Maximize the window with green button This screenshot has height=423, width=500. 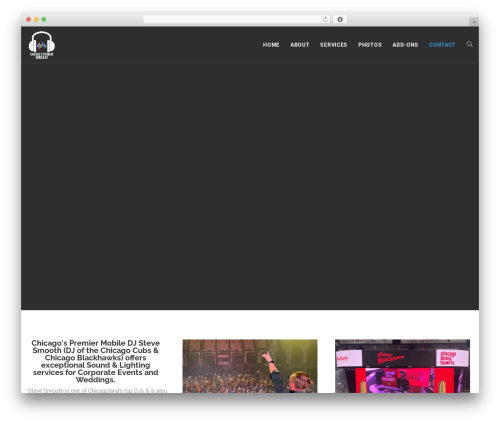(44, 19)
